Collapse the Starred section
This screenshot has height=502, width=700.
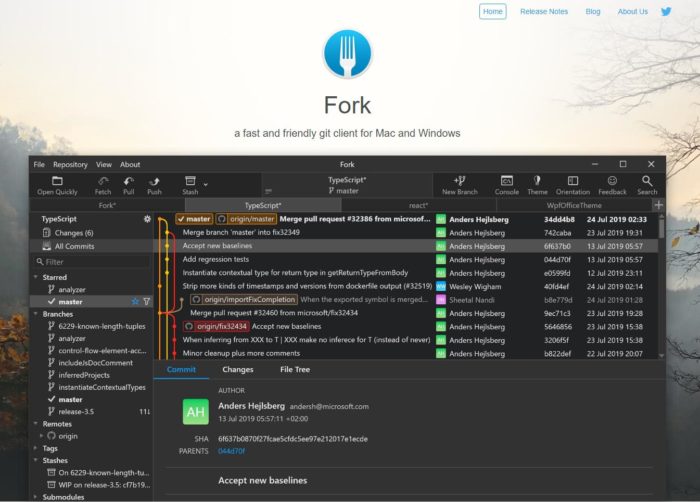click(x=36, y=277)
